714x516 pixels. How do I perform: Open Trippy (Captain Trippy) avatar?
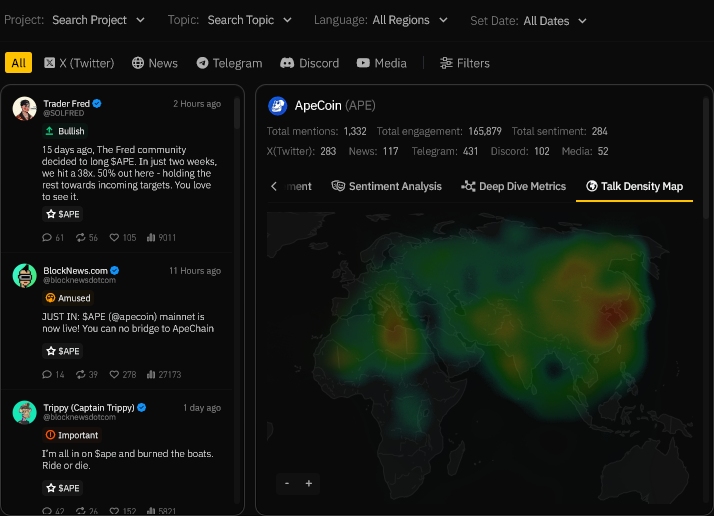(24, 412)
